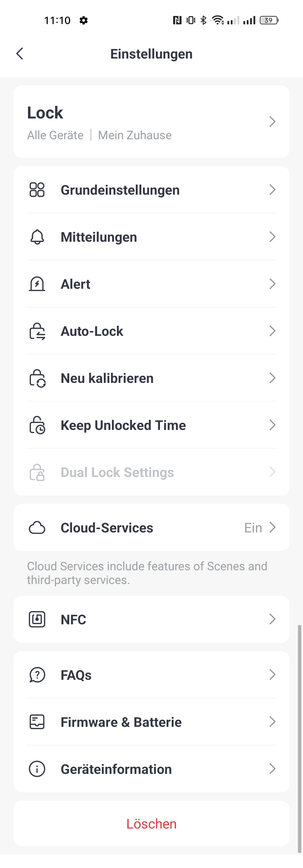Tap the NFC card icon
This screenshot has width=303, height=868.
37,619
